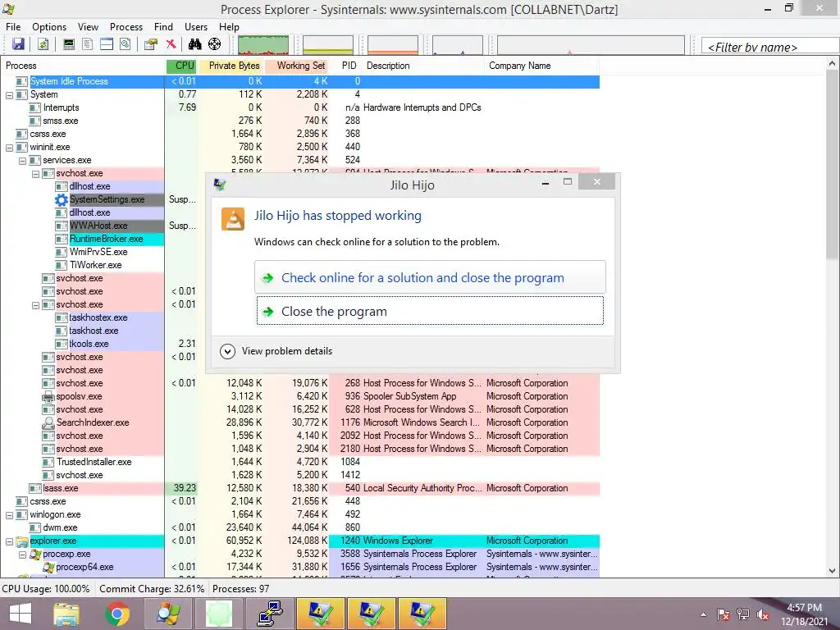
Task: Sort by the CPU column header
Action: [182, 66]
